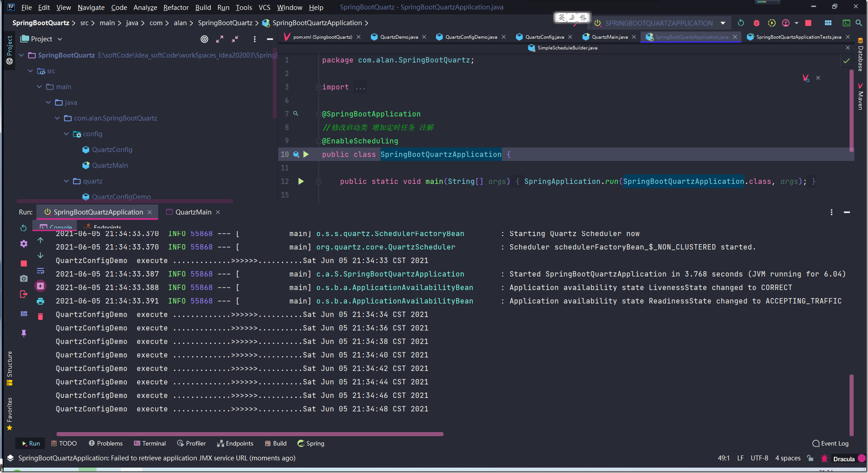Restore Run panel layout
The width and height of the screenshot is (868, 473).
tap(24, 314)
